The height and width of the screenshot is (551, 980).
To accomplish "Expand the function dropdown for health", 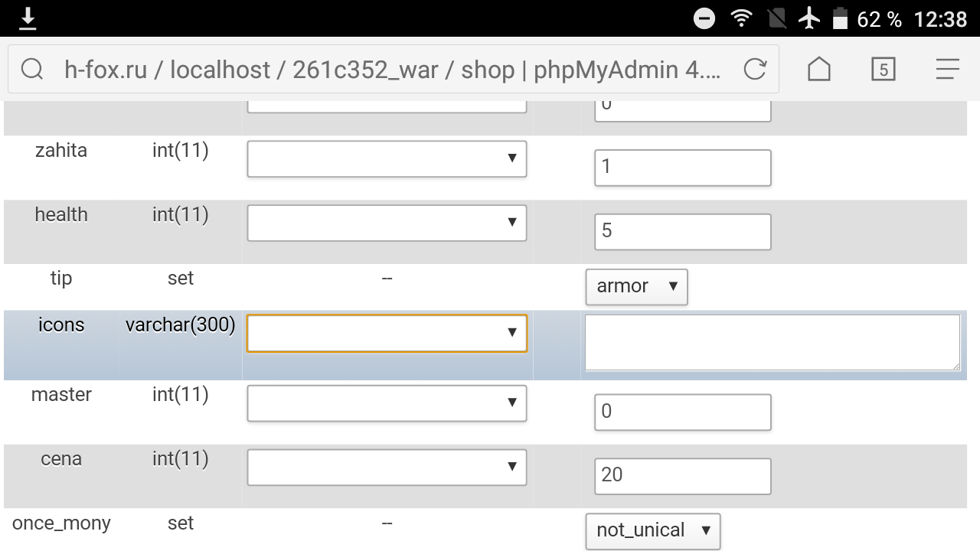I will coord(387,223).
